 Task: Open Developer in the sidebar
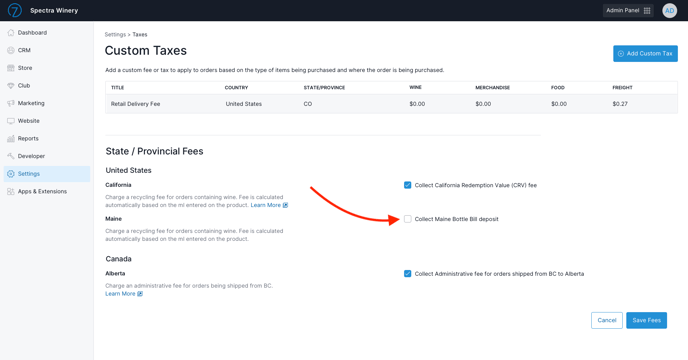[47, 156]
